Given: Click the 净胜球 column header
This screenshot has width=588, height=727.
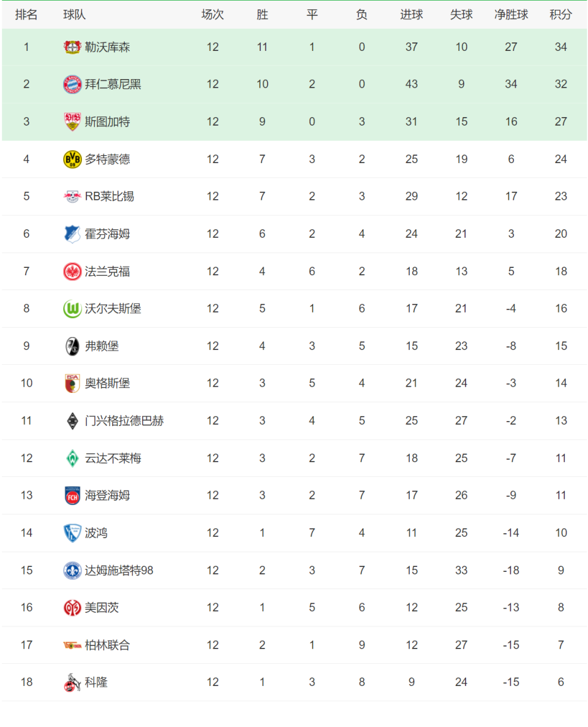Looking at the screenshot, I should click(511, 15).
